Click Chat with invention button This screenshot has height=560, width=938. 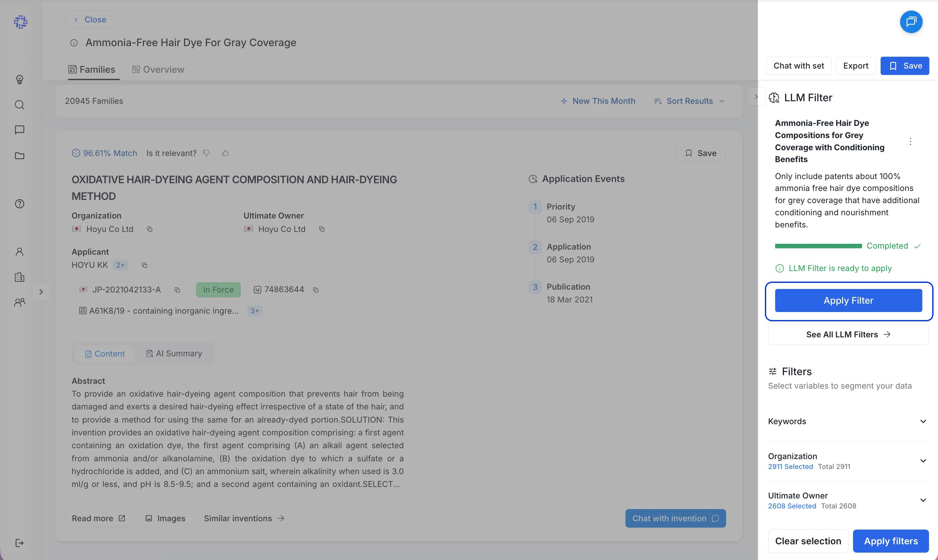675,518
